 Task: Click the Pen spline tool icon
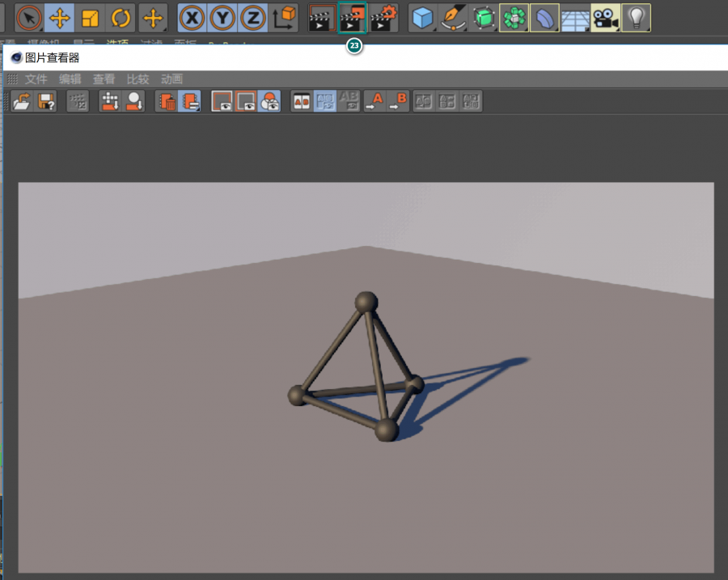click(452, 18)
